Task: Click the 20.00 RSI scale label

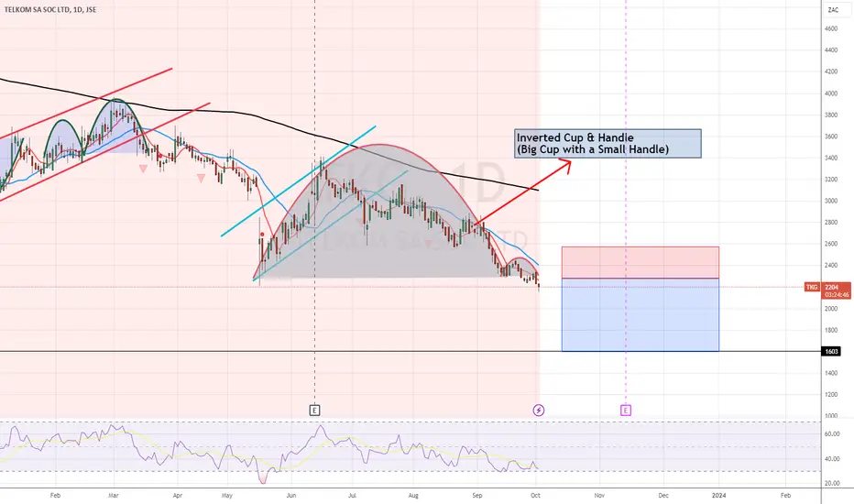Action: click(832, 483)
